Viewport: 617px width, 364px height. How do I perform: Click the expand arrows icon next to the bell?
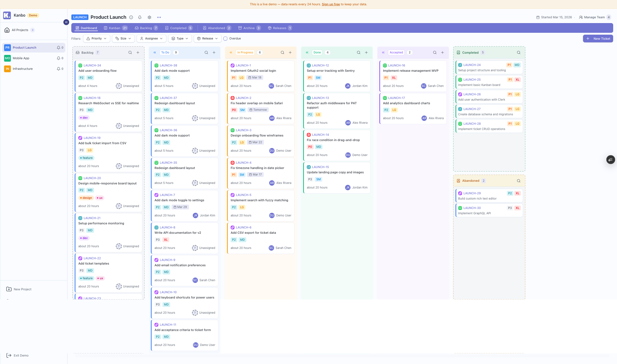(x=159, y=17)
